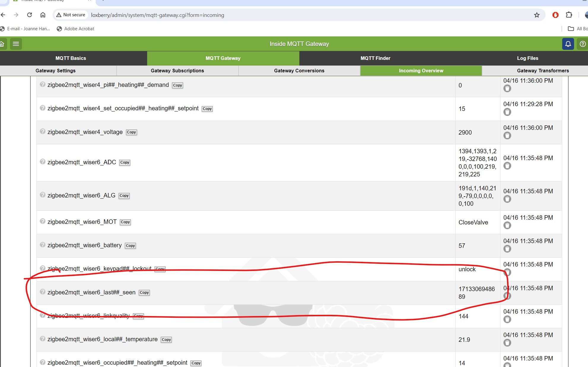Reload the page in browser toolbar
This screenshot has width=588, height=367.
tap(29, 15)
